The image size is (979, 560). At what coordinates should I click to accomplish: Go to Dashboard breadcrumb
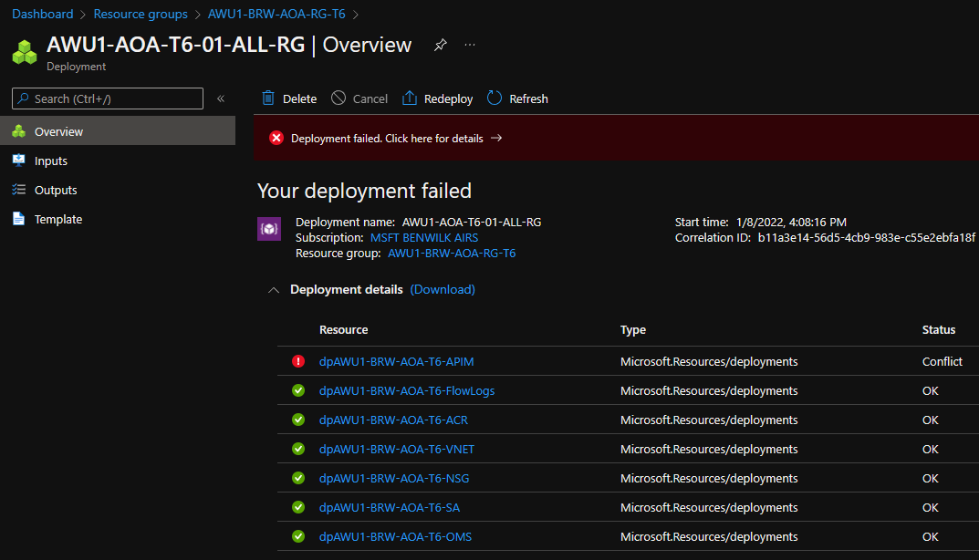click(x=43, y=14)
